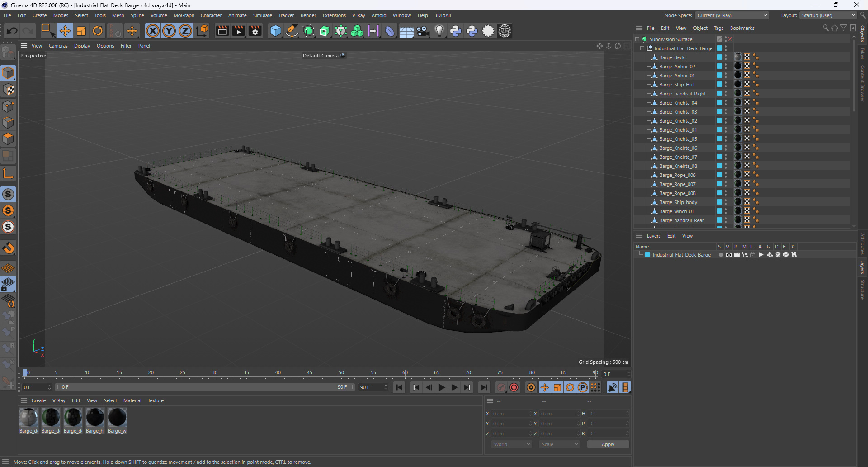The image size is (868, 467).
Task: Click Record Active Objects button
Action: tap(501, 387)
